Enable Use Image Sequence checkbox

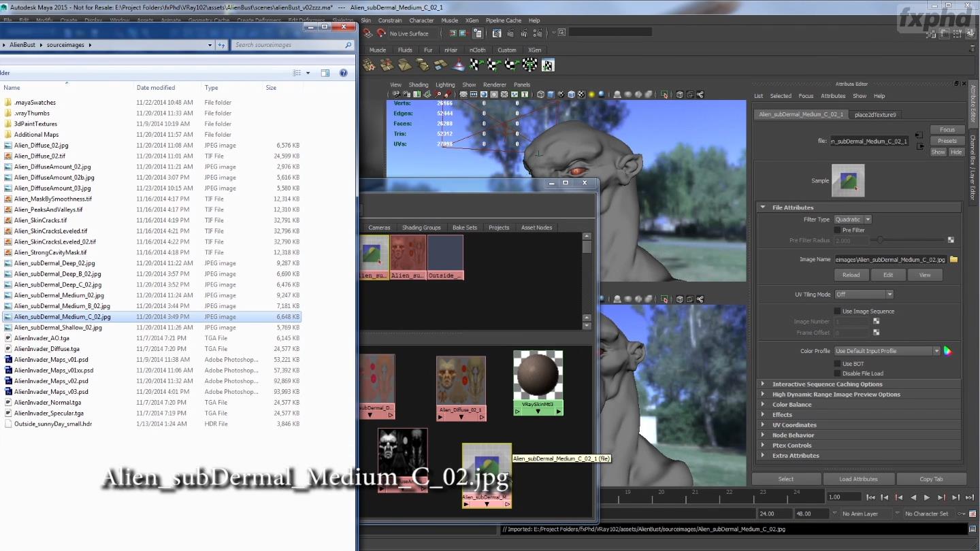pos(838,311)
